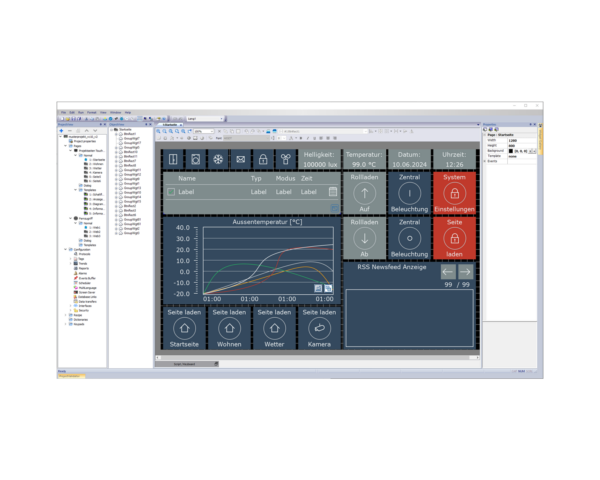Image resolution: width=600 pixels, height=480 pixels.
Task: Click the Wetter page button
Action: 274,328
